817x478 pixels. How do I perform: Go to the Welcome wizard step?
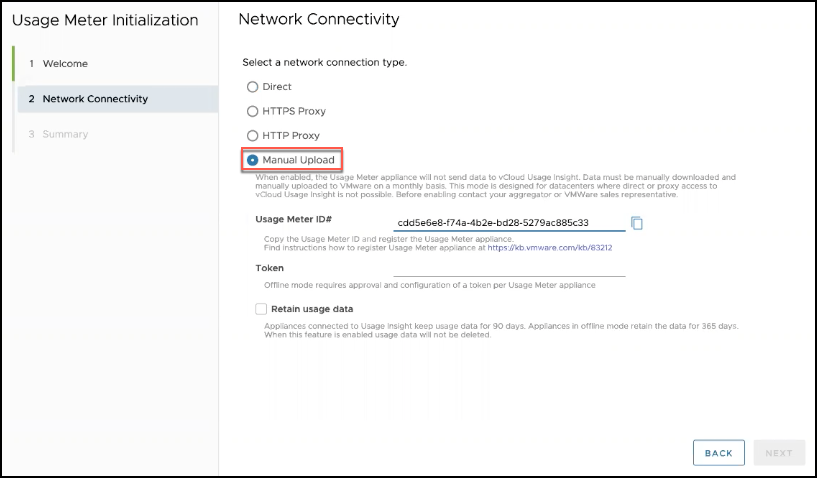(x=65, y=64)
